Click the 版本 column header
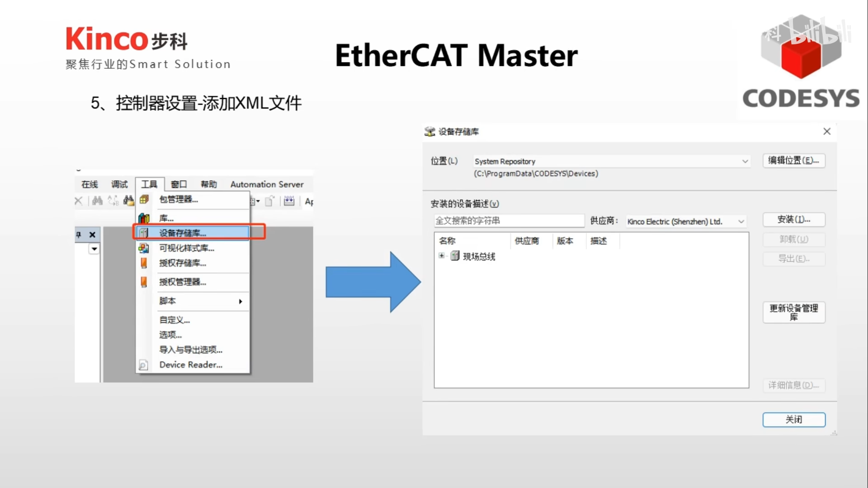The image size is (868, 488). pos(569,241)
